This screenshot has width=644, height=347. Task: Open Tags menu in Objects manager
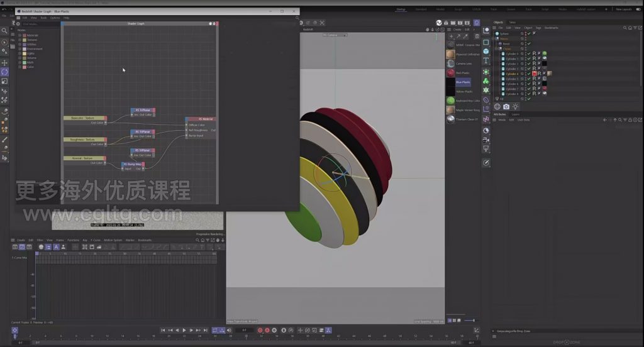[x=538, y=28]
